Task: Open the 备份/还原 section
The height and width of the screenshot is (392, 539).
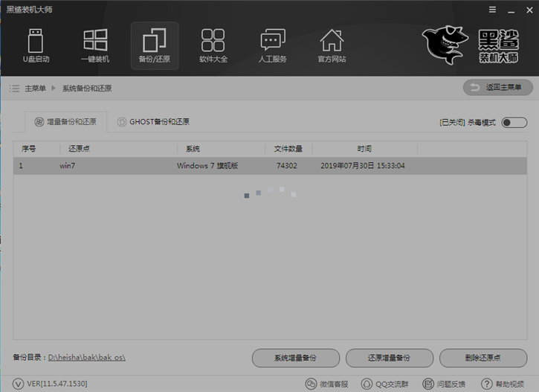Action: 155,45
